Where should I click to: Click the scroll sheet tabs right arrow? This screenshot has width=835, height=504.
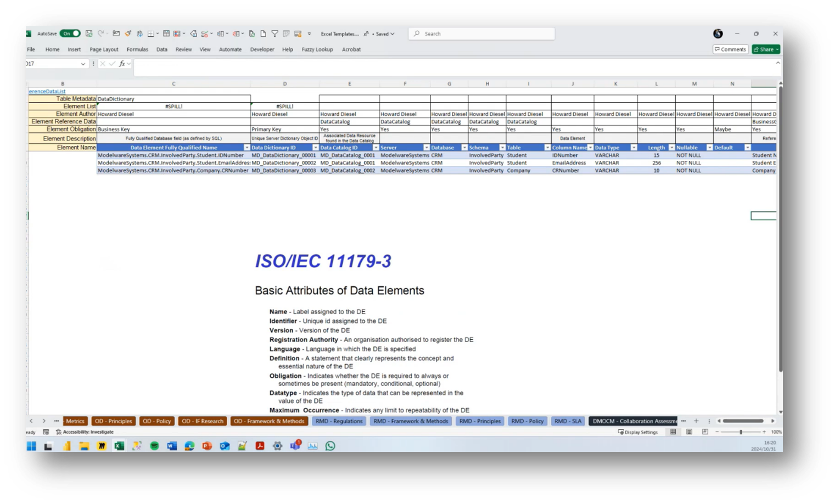44,421
